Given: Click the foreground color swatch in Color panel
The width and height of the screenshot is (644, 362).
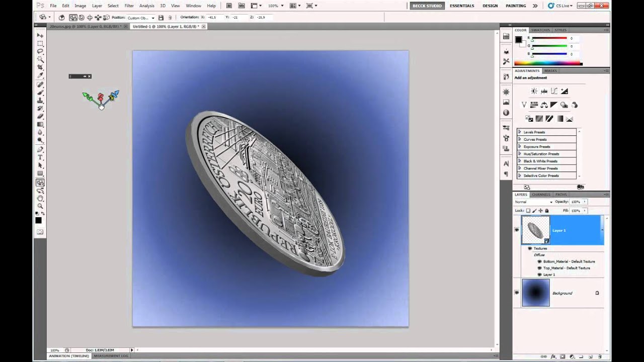Looking at the screenshot, I should (518, 40).
